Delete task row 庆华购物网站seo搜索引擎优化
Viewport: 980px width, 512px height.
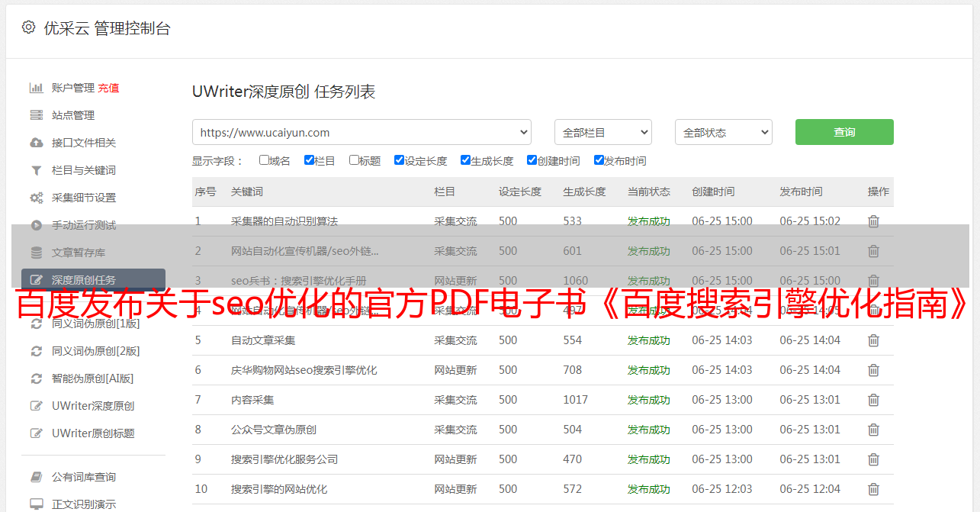[873, 370]
